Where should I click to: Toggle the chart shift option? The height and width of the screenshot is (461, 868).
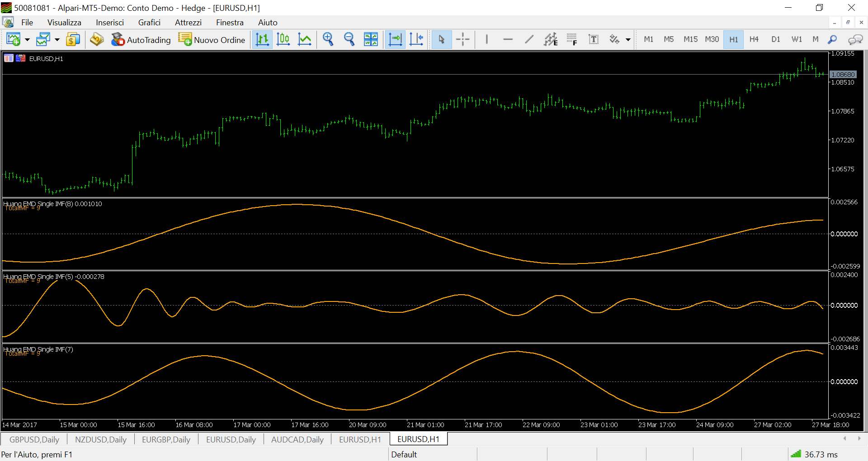[416, 40]
